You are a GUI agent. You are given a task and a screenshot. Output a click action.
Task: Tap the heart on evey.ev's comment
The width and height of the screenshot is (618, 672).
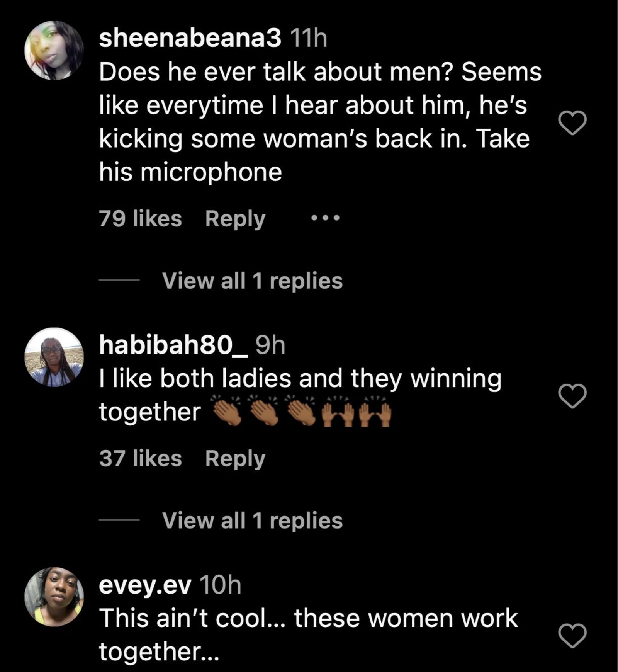click(x=572, y=636)
